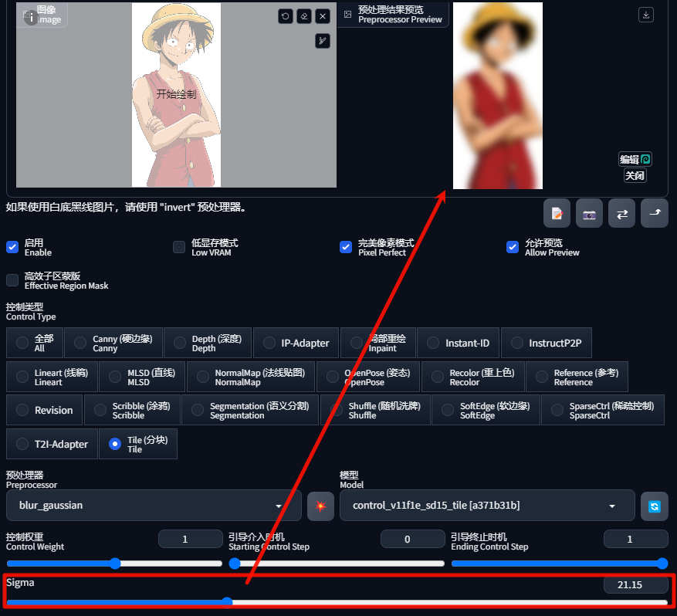Click the Sigma value field showing 21.15

click(635, 585)
